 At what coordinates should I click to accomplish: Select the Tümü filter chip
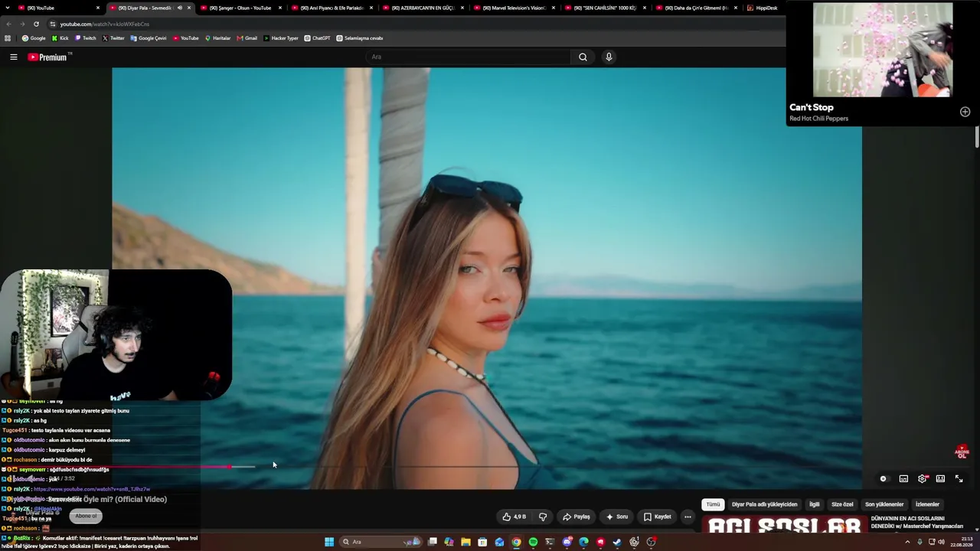(713, 504)
